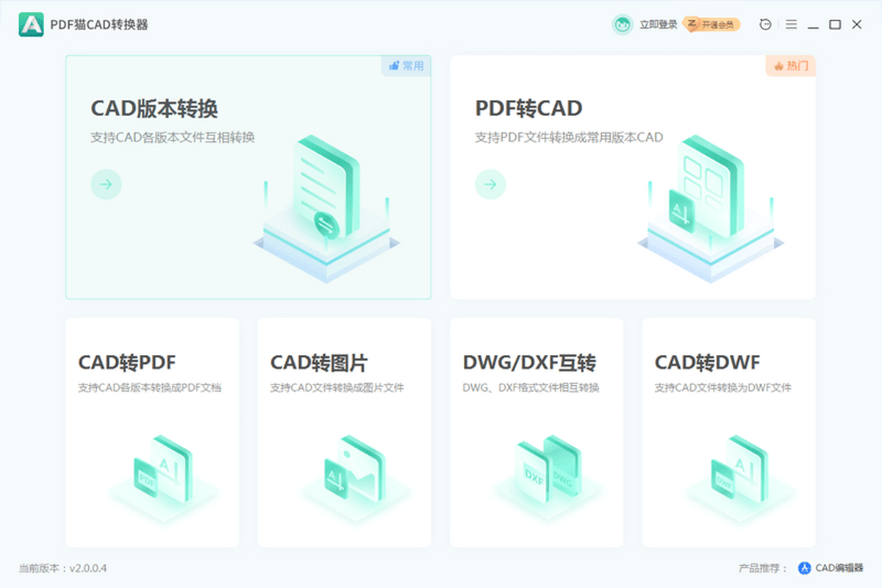The width and height of the screenshot is (882, 588).
Task: Click the 立即登录 login link
Action: pyautogui.click(x=658, y=24)
